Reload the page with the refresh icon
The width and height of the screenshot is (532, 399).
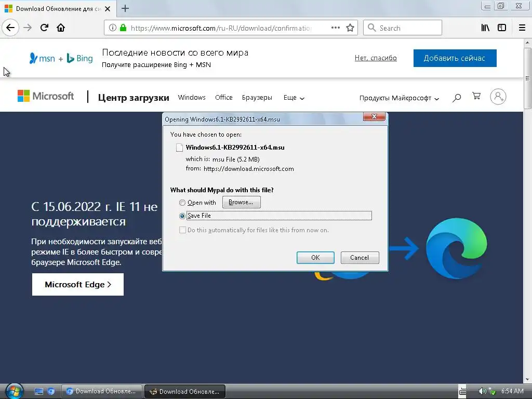click(x=45, y=28)
